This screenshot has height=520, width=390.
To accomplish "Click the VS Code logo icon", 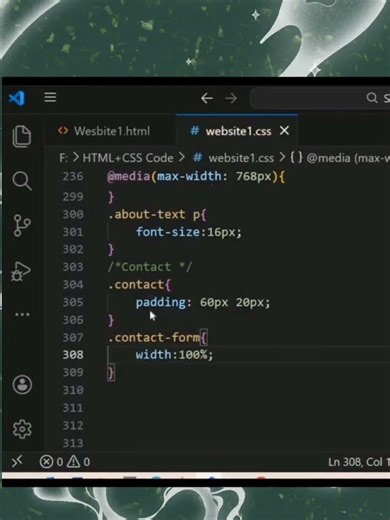I will (x=17, y=98).
